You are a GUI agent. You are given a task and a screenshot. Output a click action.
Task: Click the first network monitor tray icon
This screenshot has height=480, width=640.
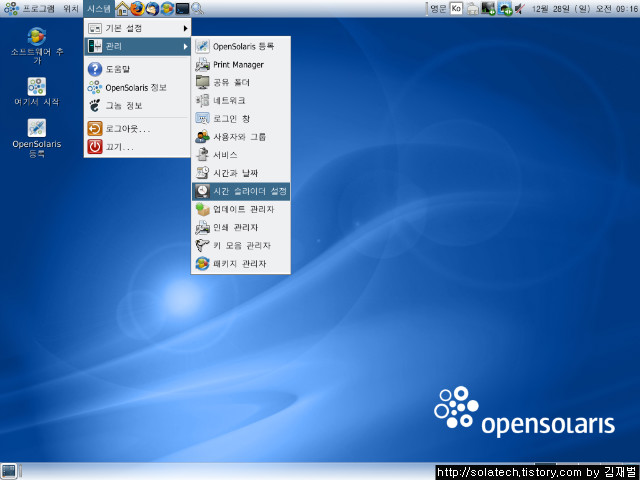(x=488, y=9)
